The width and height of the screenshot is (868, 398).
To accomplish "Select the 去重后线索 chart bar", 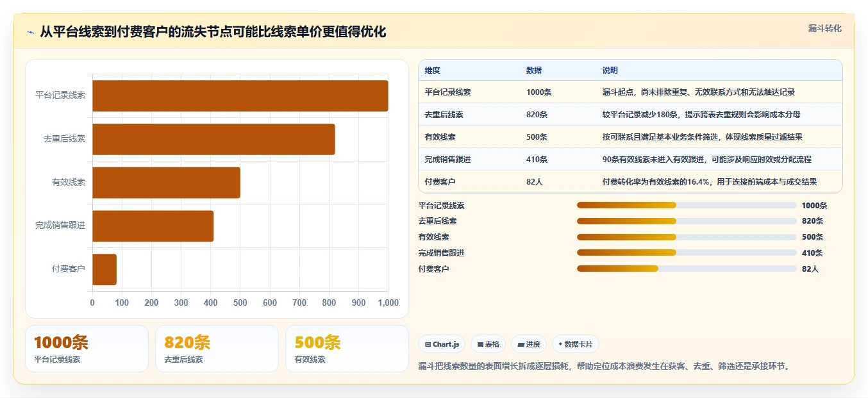I will [213, 139].
